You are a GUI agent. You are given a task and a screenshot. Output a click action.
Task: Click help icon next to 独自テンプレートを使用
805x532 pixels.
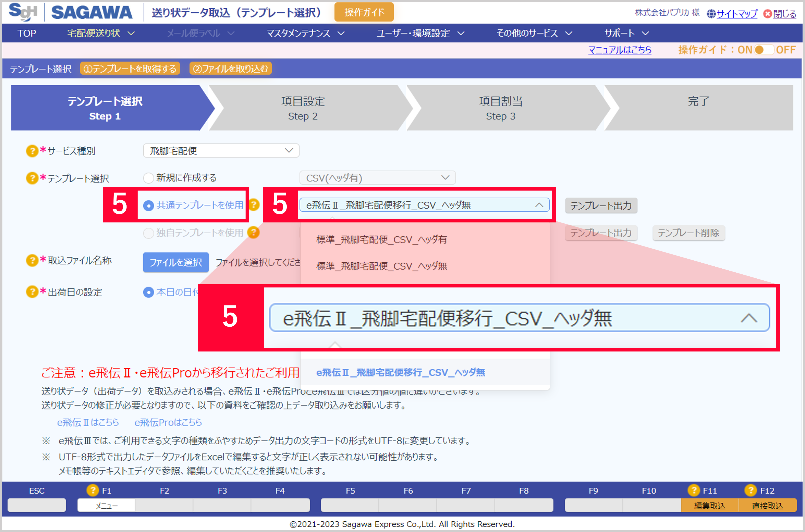coord(253,233)
